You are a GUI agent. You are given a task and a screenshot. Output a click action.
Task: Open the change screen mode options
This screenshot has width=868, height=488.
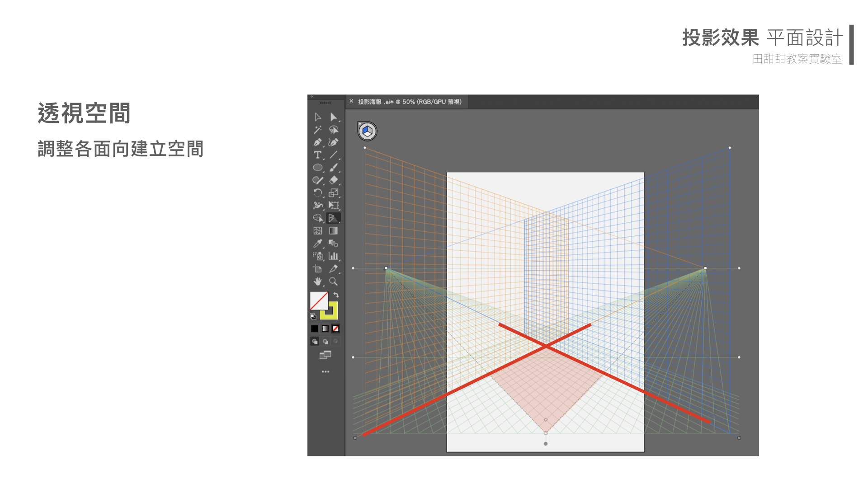[x=325, y=355]
